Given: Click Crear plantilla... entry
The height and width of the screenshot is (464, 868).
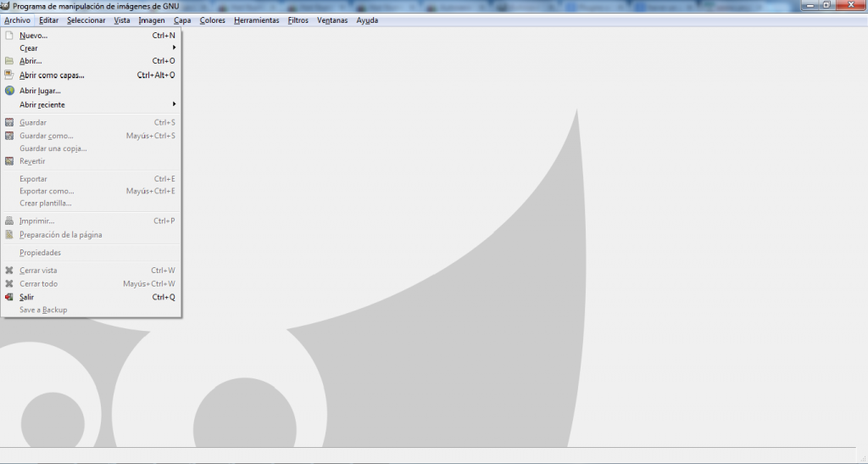Looking at the screenshot, I should point(91,204).
